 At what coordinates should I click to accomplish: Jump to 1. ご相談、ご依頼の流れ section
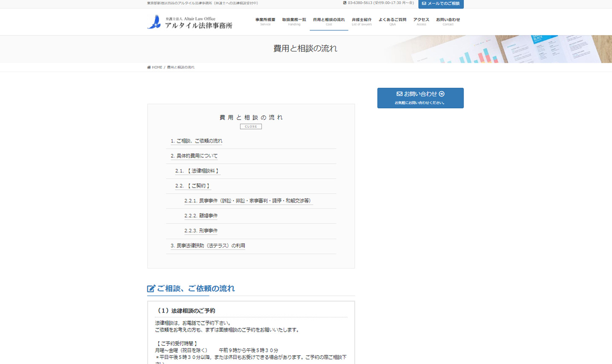(196, 141)
